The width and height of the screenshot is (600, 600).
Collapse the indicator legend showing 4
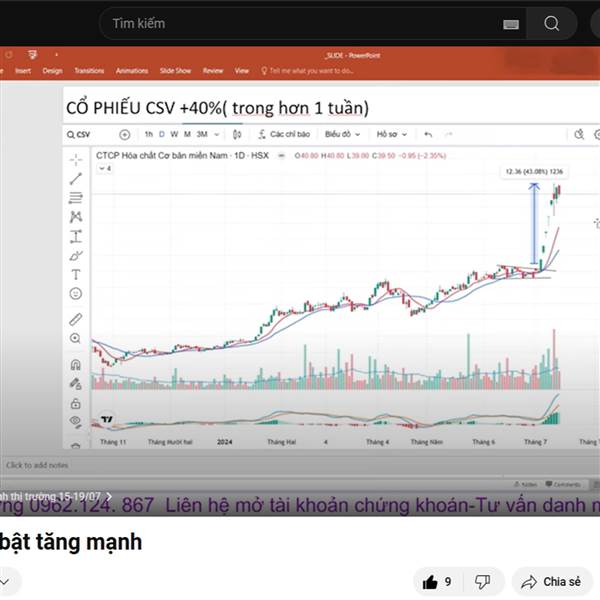(105, 168)
